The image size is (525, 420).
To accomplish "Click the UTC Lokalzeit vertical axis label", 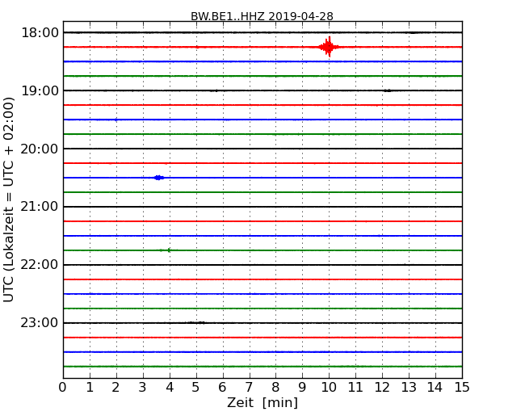I will [x=9, y=200].
